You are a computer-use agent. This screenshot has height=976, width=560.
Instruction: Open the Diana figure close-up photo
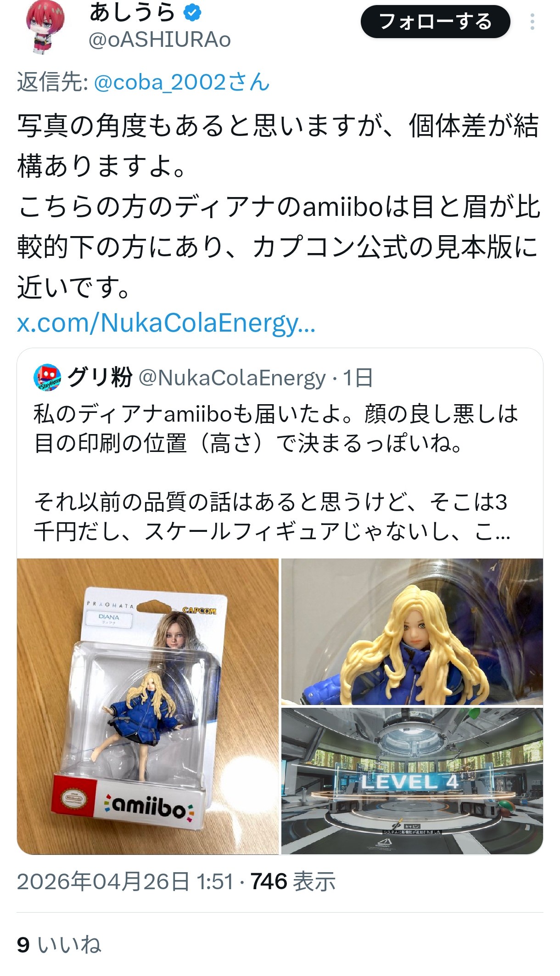tap(412, 632)
